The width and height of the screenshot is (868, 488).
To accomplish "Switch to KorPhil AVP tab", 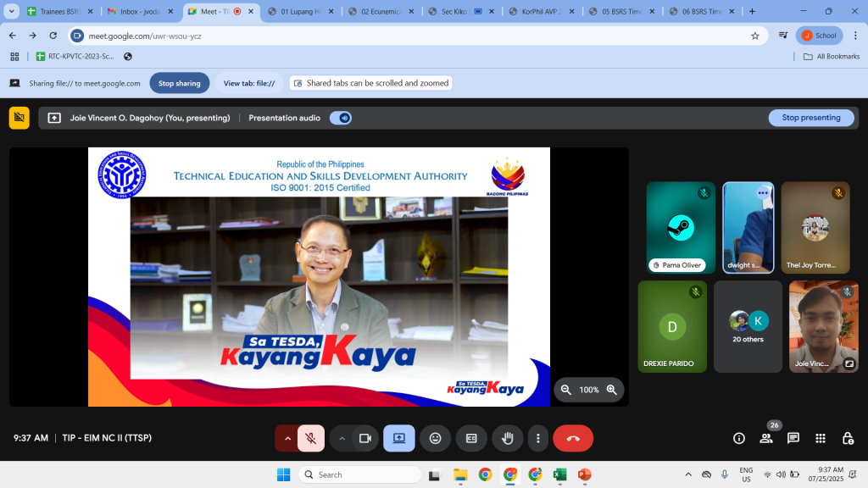I will coord(542,11).
